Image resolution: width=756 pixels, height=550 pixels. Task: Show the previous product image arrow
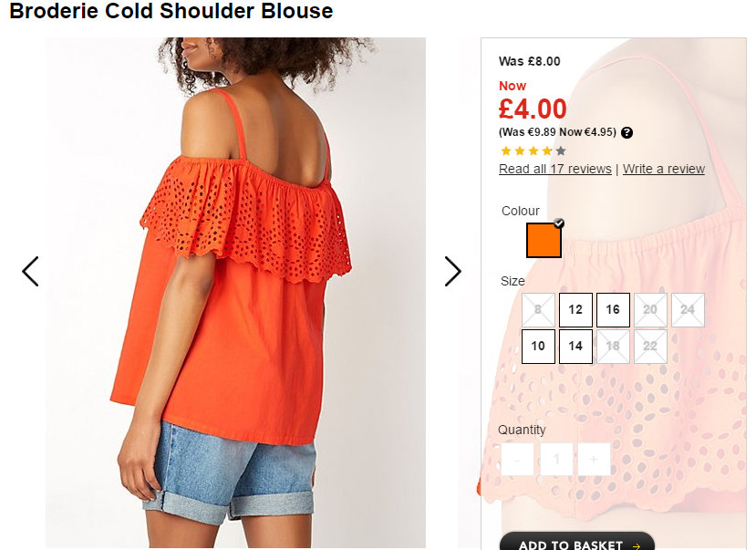tap(30, 272)
